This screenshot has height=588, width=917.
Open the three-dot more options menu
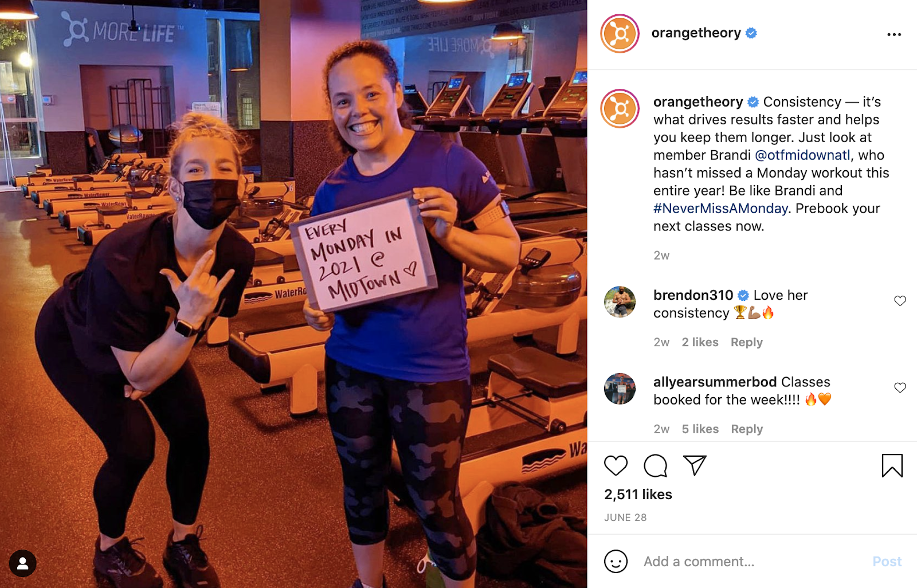(894, 34)
